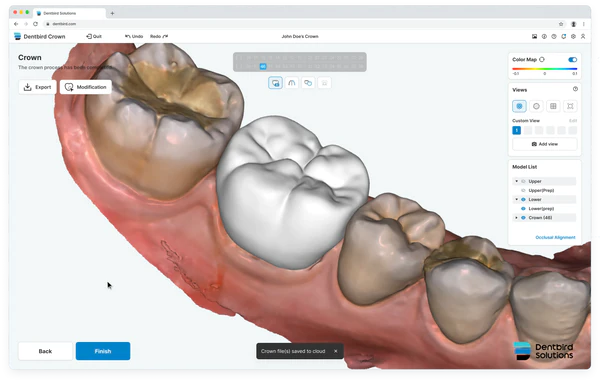Click Quit in the top bar
The height and width of the screenshot is (382, 600).
click(x=94, y=36)
